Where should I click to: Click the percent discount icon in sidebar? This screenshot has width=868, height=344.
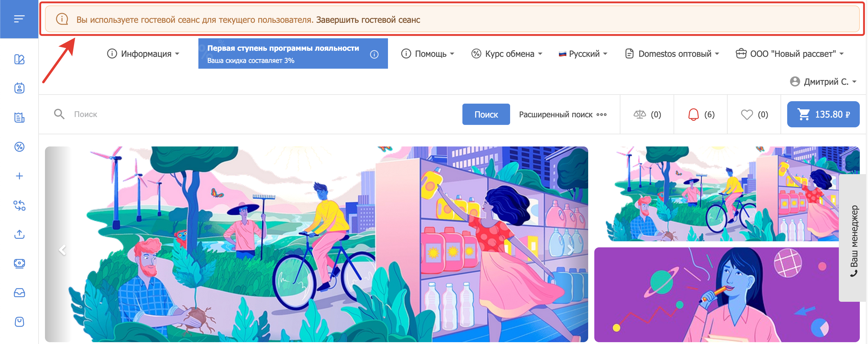click(x=19, y=147)
